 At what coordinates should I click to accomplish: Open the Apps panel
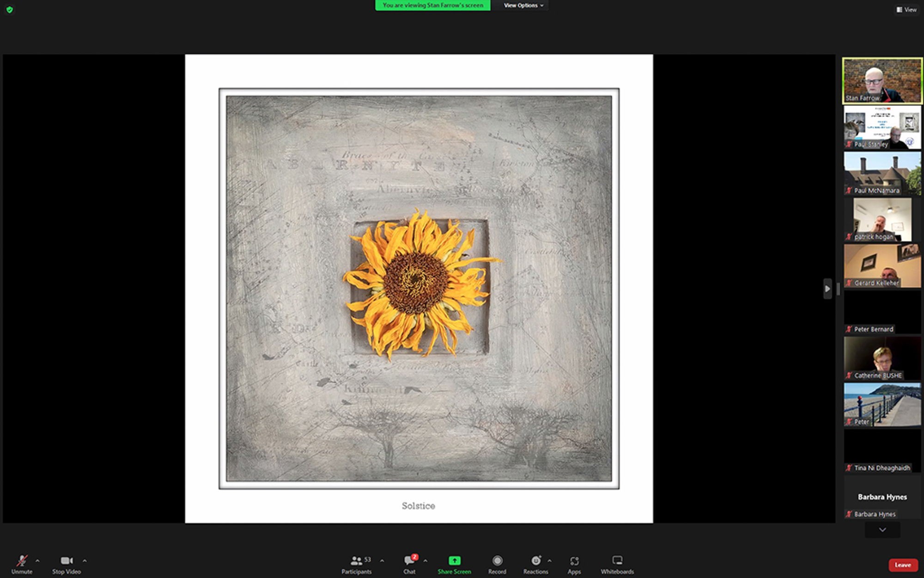(x=574, y=564)
